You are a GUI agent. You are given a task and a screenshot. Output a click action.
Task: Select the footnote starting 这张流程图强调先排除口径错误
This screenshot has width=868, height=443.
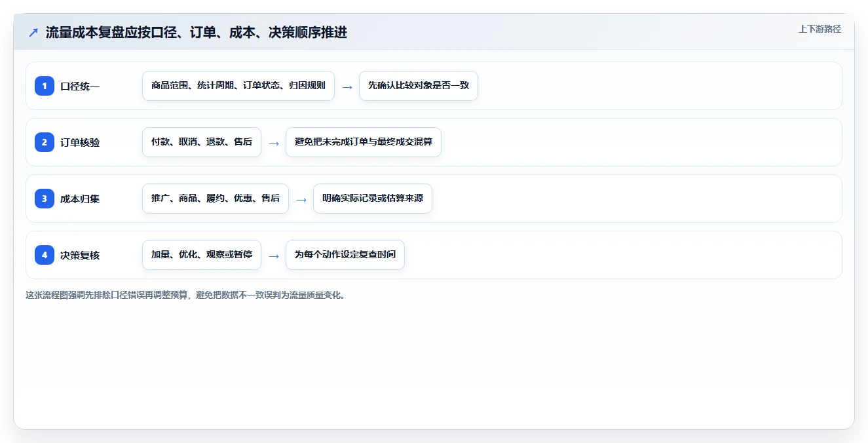pos(187,295)
